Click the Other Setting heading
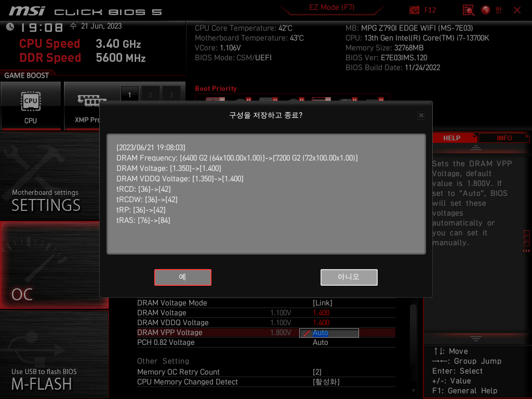This screenshot has width=532, height=399. (x=163, y=362)
